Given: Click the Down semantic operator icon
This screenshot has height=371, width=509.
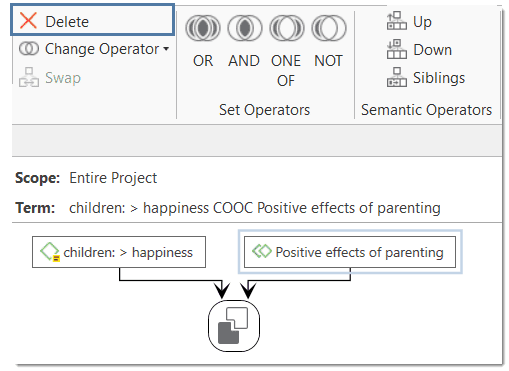Looking at the screenshot, I should [397, 49].
